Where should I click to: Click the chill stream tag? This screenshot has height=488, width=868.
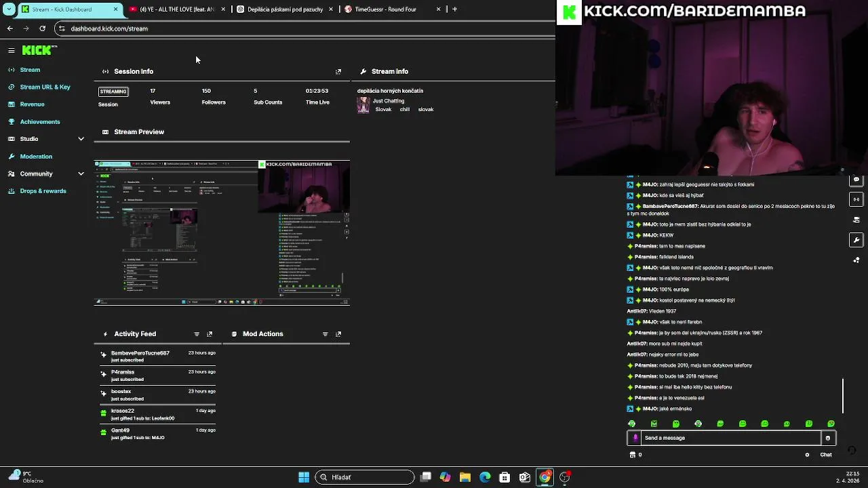tap(405, 110)
